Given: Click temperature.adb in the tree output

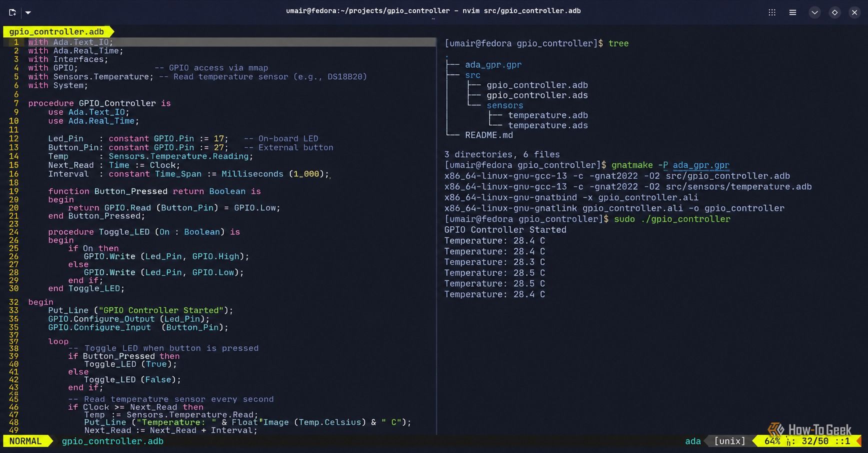Looking at the screenshot, I should pyautogui.click(x=548, y=115).
